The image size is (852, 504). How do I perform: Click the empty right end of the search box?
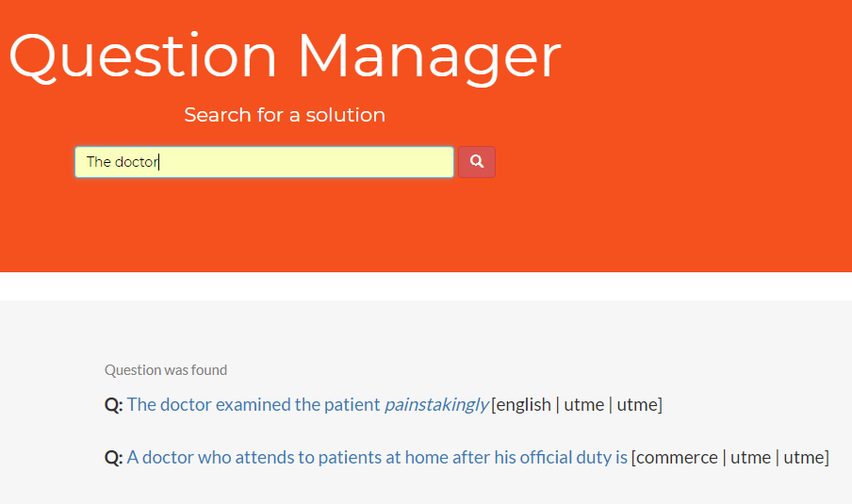[415, 162]
